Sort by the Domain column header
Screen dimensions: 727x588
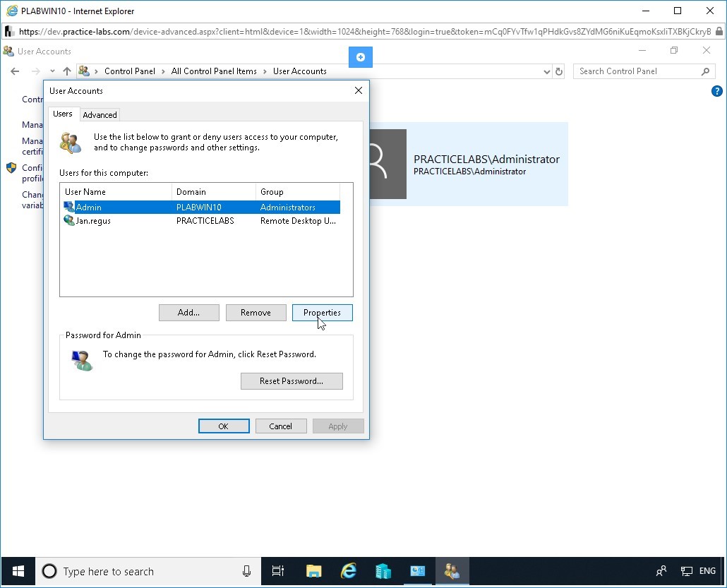[214, 192]
